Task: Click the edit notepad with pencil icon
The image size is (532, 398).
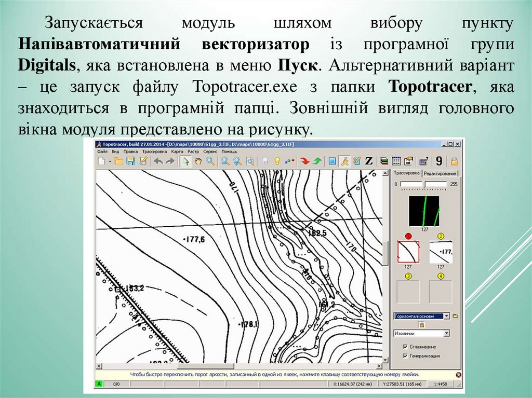Action: (143, 161)
